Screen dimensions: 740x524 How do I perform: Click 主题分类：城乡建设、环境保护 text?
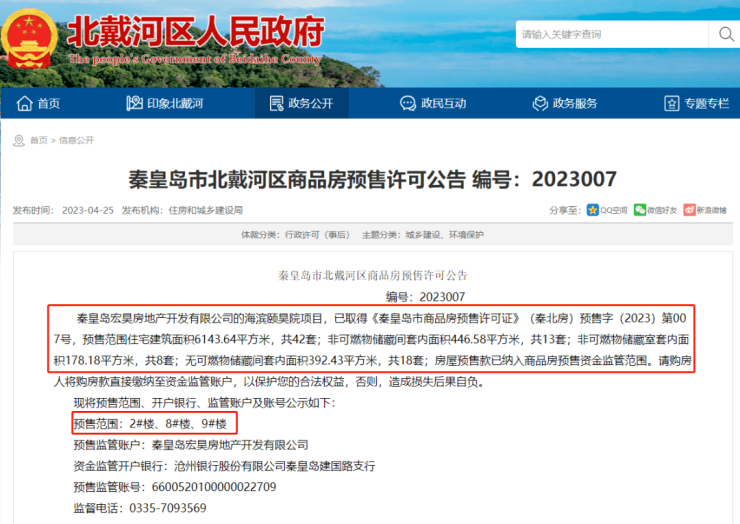coord(423,235)
